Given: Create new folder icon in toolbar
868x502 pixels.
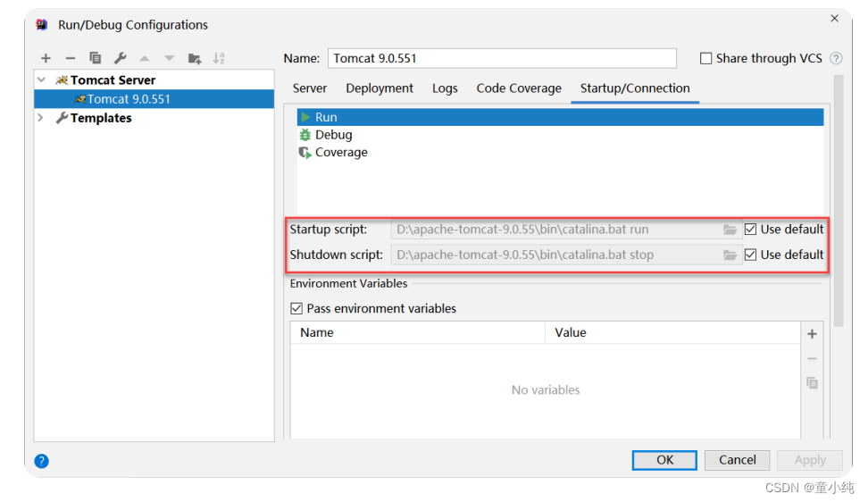Looking at the screenshot, I should click(195, 58).
